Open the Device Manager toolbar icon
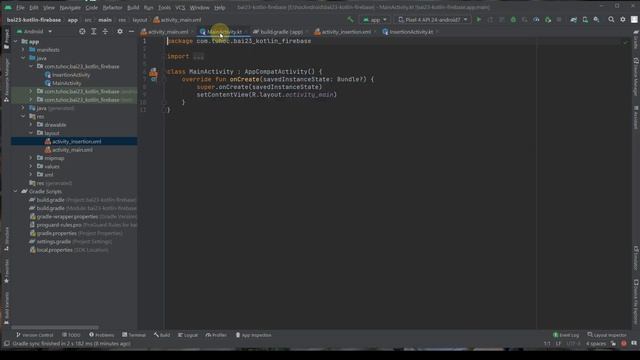The height and width of the screenshot is (360, 640). coord(585,20)
